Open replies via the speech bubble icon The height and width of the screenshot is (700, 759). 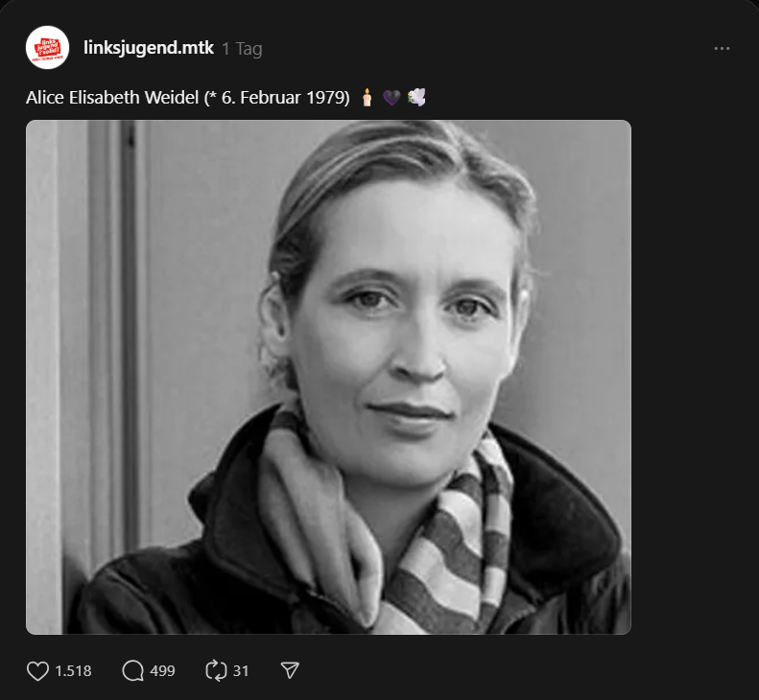click(x=133, y=670)
